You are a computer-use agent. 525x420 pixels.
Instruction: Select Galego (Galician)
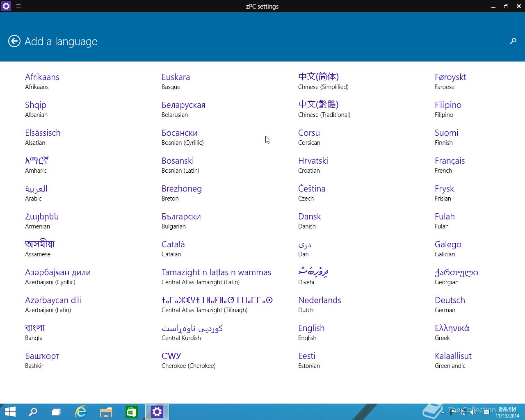(448, 249)
